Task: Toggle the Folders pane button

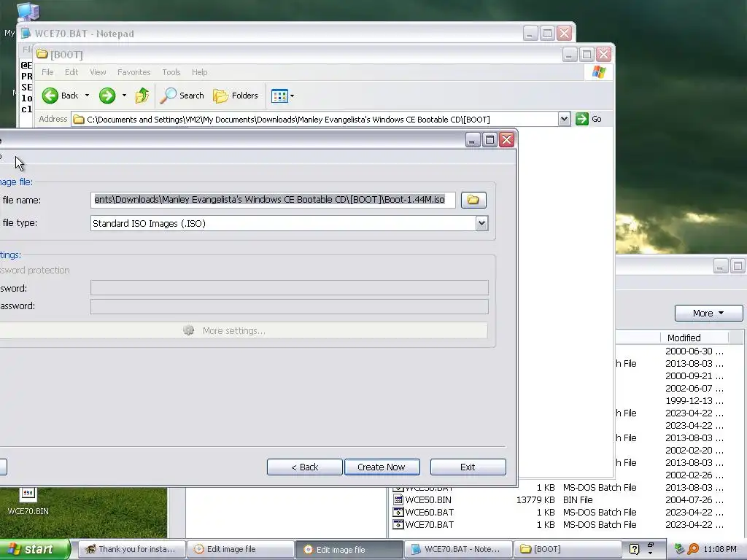Action: pyautogui.click(x=236, y=96)
